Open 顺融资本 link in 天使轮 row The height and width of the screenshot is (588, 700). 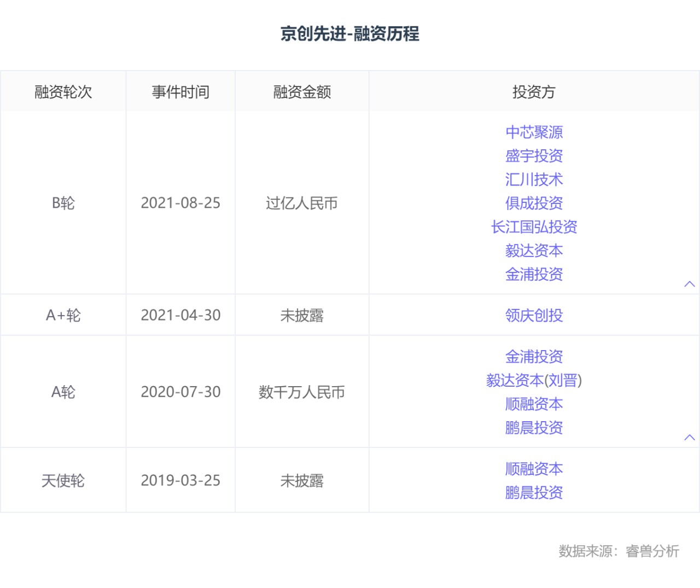(534, 469)
